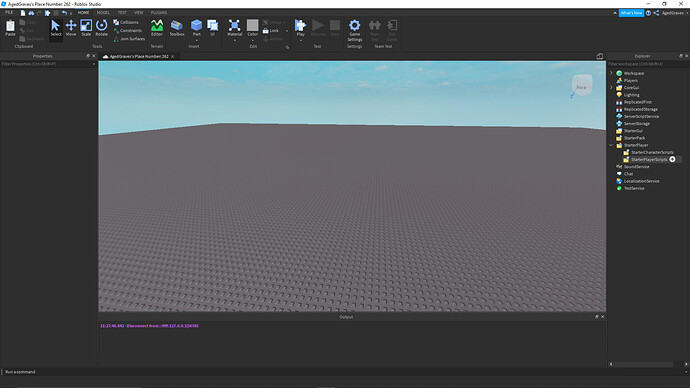The image size is (690, 388).
Task: Switch to the VIEW ribbon tab
Action: point(139,13)
